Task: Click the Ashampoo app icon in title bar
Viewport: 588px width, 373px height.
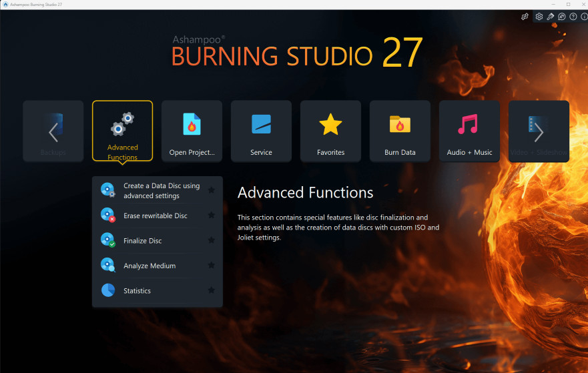Action: click(x=5, y=5)
